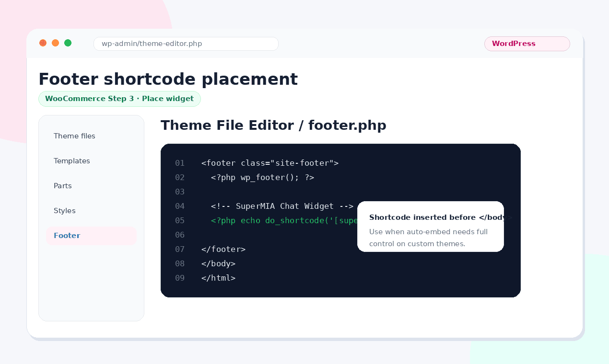
Task: Click the WooCommerce Step 3 Place widget pill
Action: pyautogui.click(x=119, y=99)
